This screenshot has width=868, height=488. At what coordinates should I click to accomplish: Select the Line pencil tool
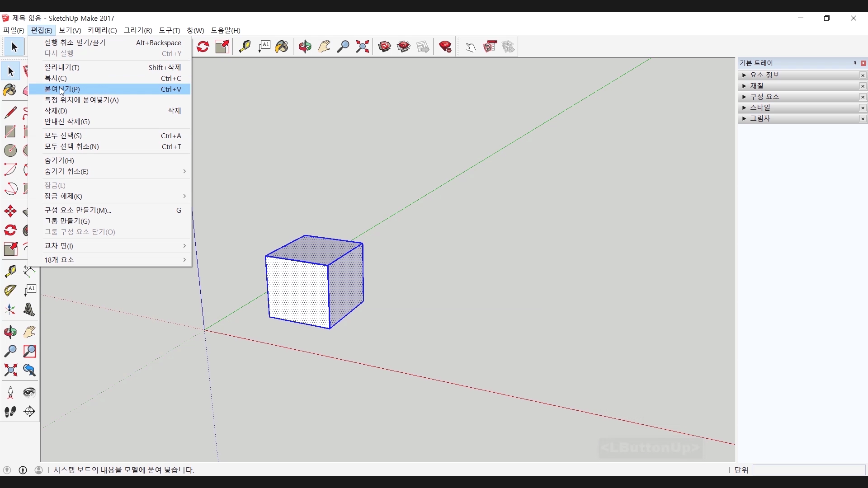(x=10, y=112)
